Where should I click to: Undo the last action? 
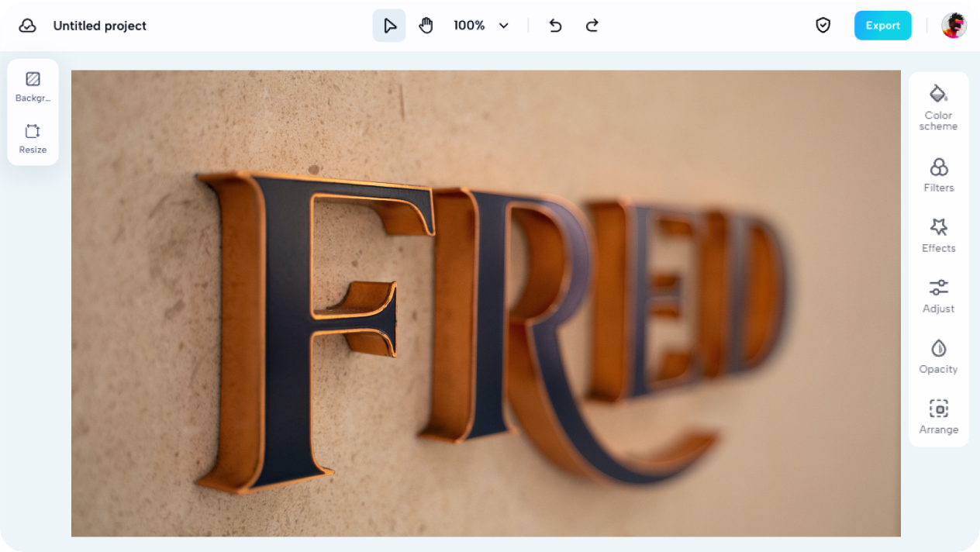(x=555, y=26)
